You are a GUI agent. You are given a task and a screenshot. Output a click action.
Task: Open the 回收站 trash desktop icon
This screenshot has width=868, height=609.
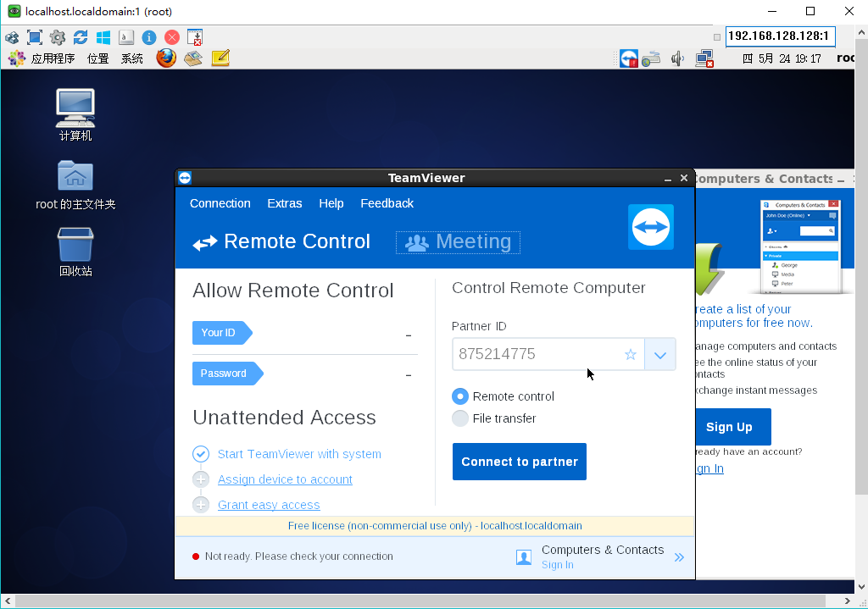75,252
